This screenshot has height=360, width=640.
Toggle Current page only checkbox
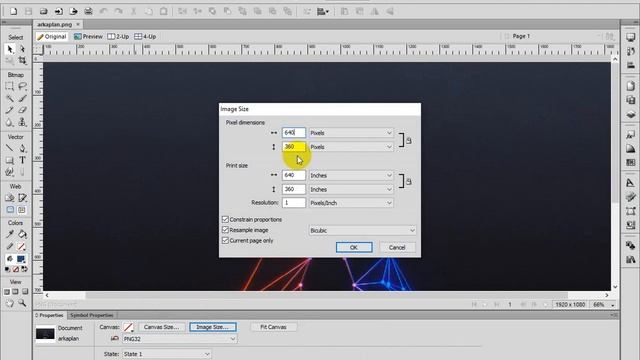pos(225,241)
